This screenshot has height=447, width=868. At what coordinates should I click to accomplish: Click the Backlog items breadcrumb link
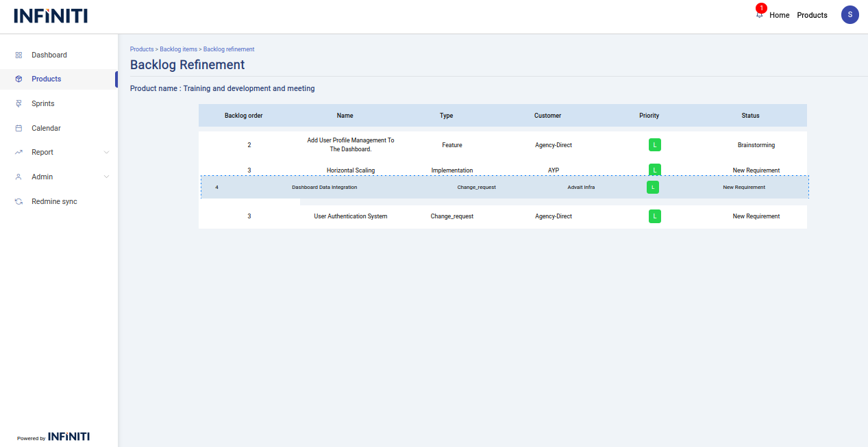pyautogui.click(x=178, y=49)
